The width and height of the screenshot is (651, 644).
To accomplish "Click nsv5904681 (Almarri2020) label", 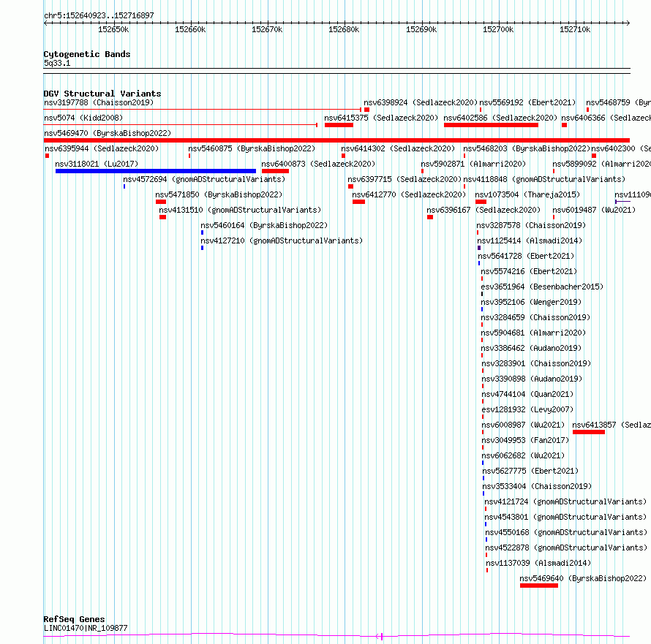I will 533,333.
